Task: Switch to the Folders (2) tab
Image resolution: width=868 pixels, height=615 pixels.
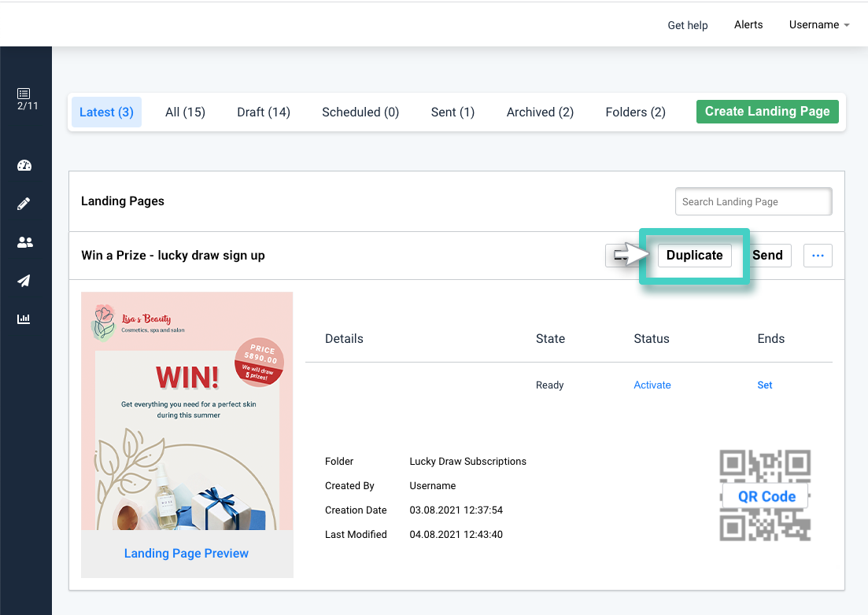Action: point(636,112)
